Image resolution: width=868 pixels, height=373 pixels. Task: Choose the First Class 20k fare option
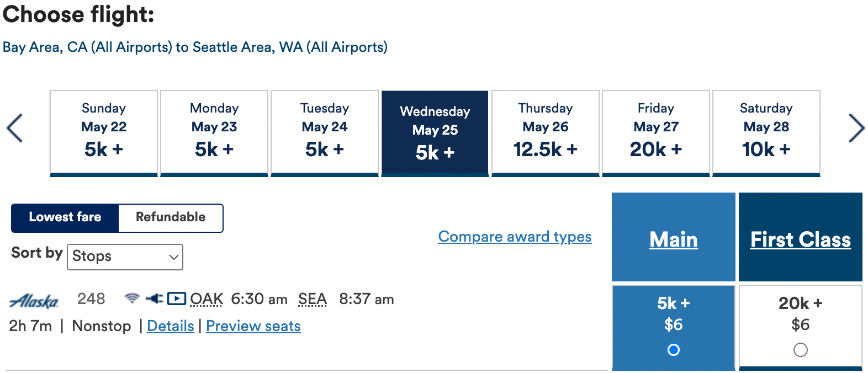pyautogui.click(x=800, y=350)
